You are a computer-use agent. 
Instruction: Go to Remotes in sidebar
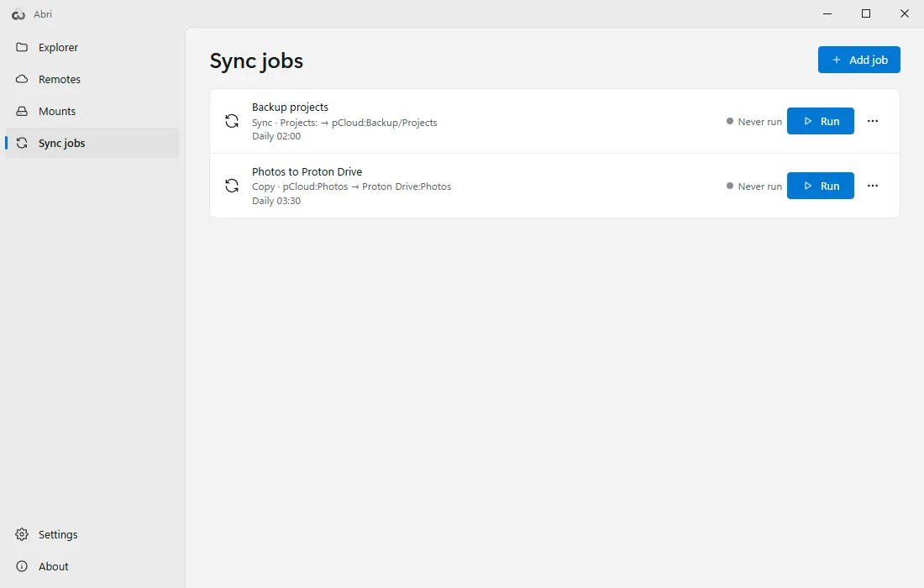click(x=92, y=79)
